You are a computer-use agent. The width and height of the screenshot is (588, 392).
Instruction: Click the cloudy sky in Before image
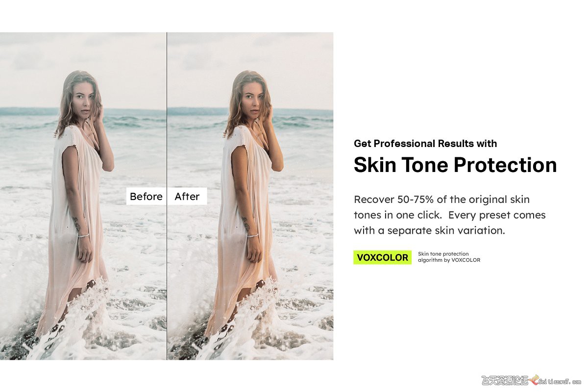click(83, 69)
